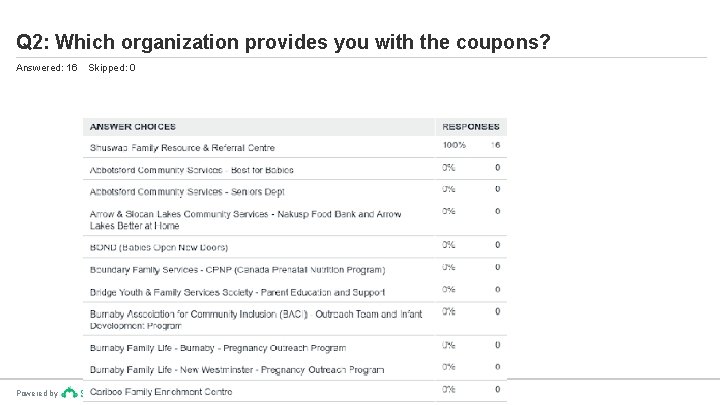Select Abbotsford Community Services Seniors Dept row
The width and height of the screenshot is (720, 405).
[187, 191]
